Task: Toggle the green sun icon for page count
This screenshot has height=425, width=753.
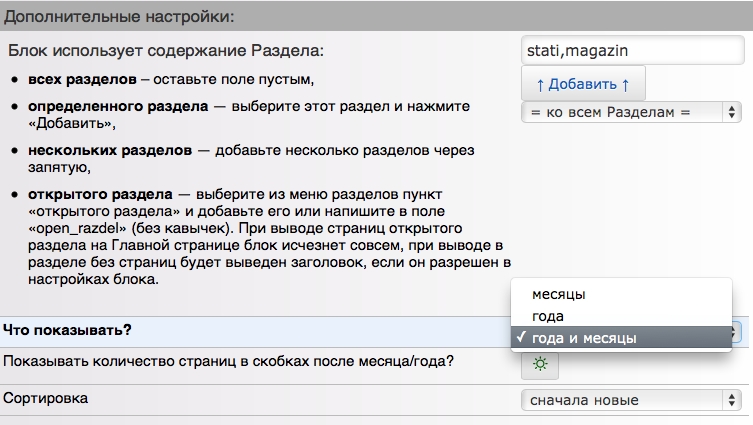Action: [540, 364]
